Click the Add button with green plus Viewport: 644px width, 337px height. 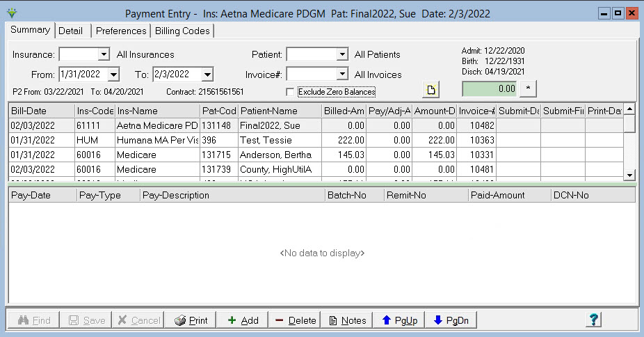click(242, 320)
